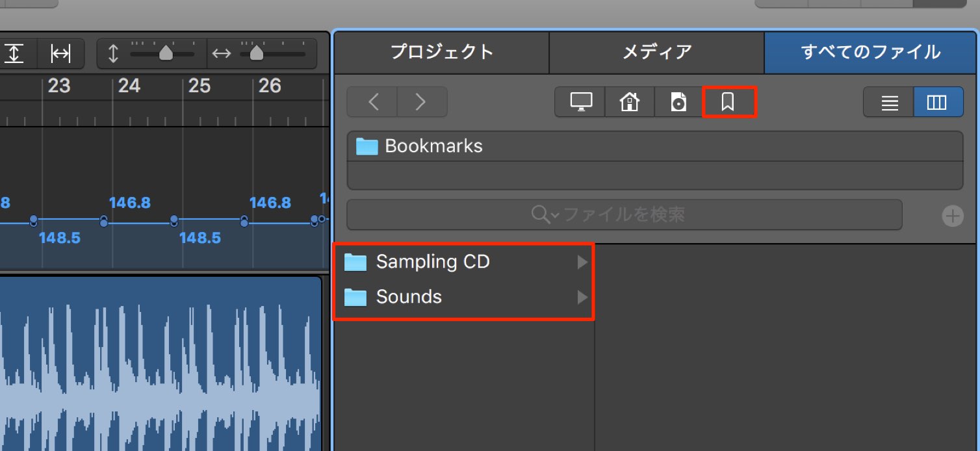This screenshot has width=980, height=451.
Task: Switch to the メディア tab
Action: pyautogui.click(x=657, y=52)
